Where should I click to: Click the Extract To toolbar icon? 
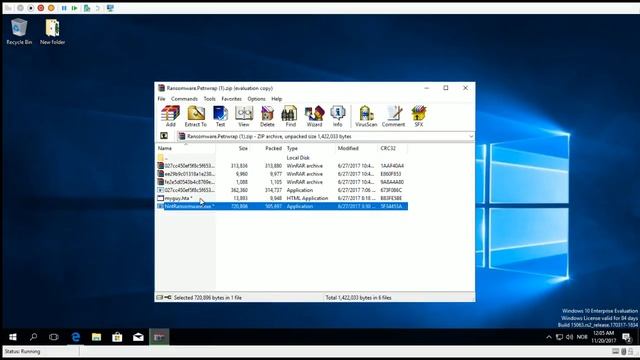(196, 116)
